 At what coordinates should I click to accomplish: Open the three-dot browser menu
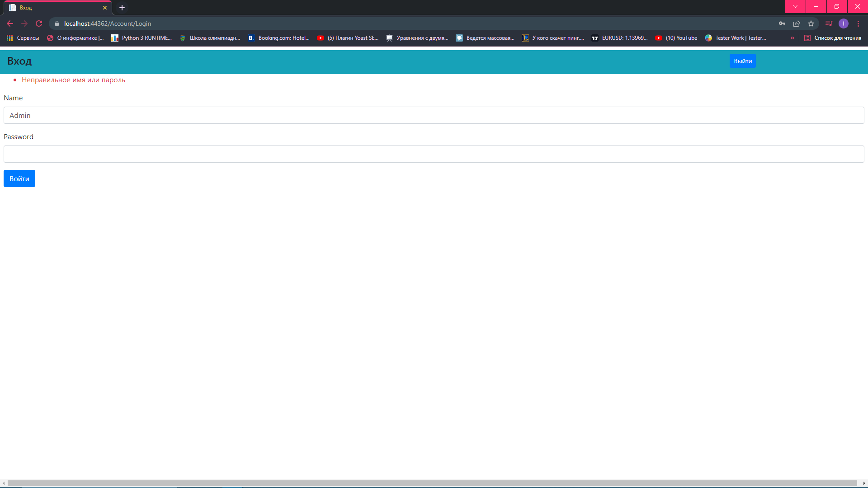(x=859, y=23)
